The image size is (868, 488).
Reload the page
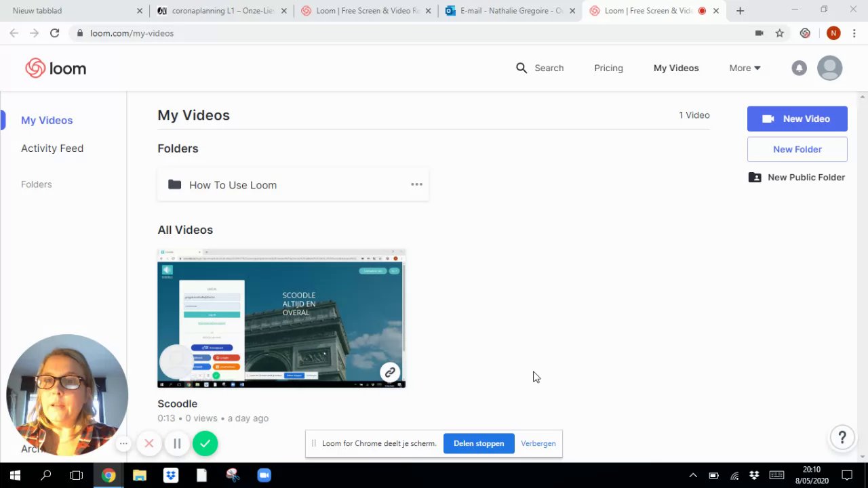click(x=54, y=33)
